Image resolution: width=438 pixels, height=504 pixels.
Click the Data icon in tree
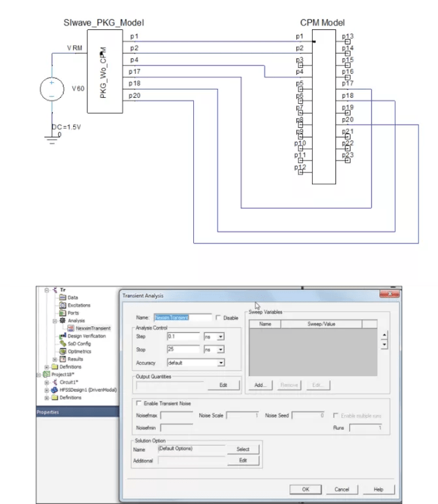pos(63,297)
